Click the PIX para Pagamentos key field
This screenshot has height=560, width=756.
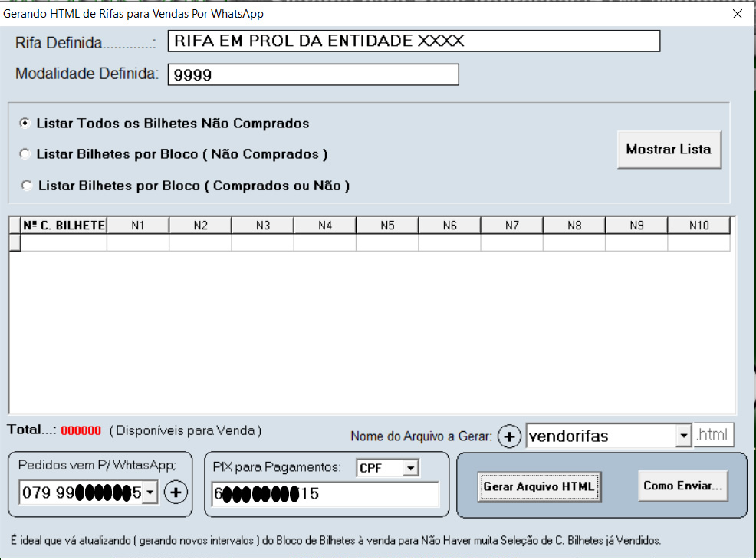(324, 495)
